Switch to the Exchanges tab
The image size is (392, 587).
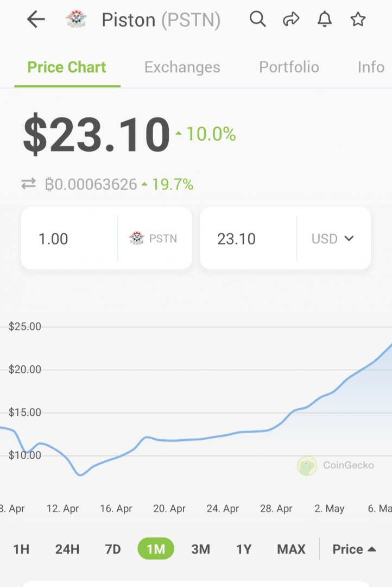[182, 67]
